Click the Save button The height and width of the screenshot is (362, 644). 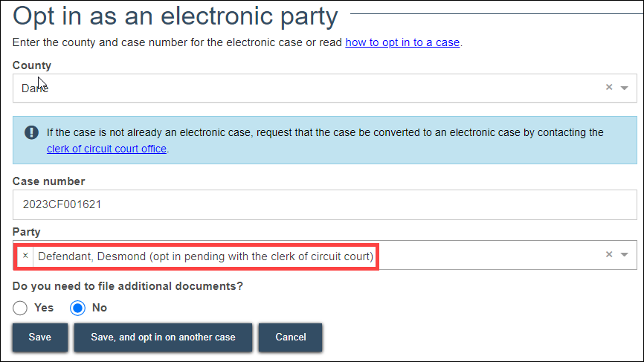[40, 337]
